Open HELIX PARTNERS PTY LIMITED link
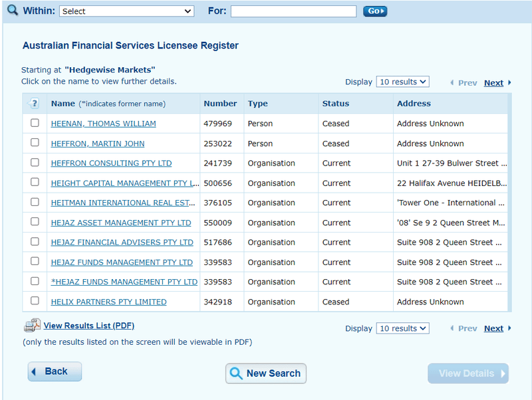Viewport: 532px width, 400px height. (108, 302)
